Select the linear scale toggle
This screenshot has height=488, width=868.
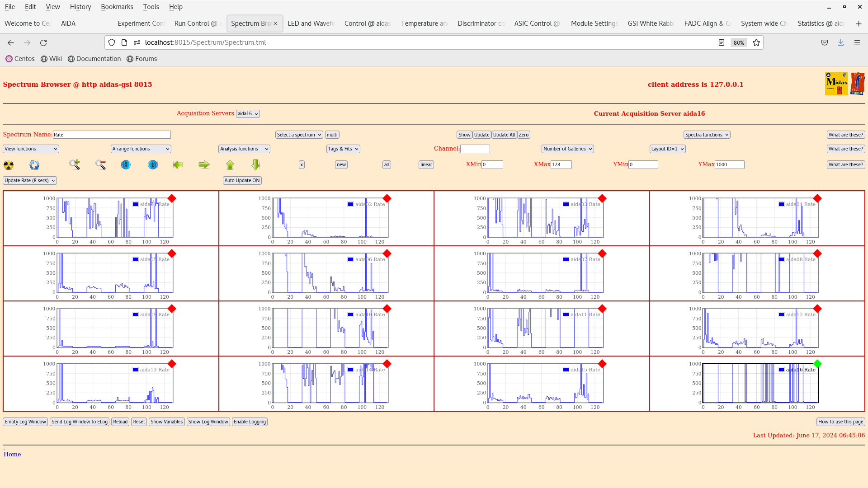(x=426, y=164)
